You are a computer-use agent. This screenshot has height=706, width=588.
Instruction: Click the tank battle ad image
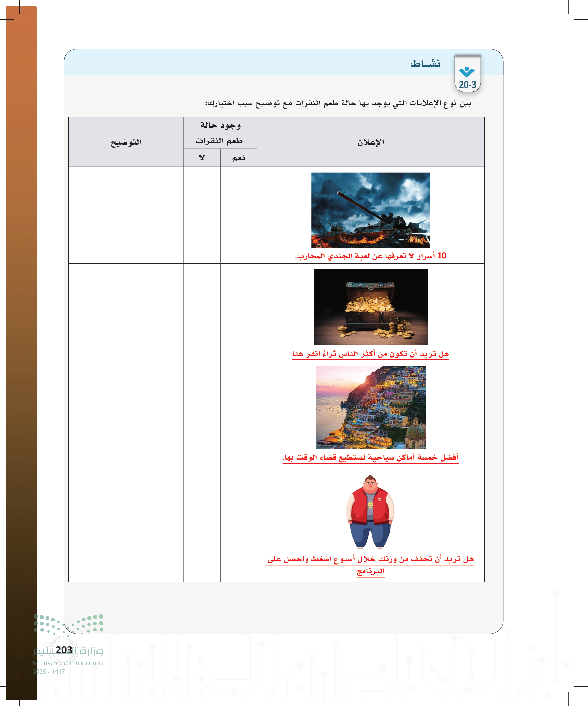coord(370,210)
